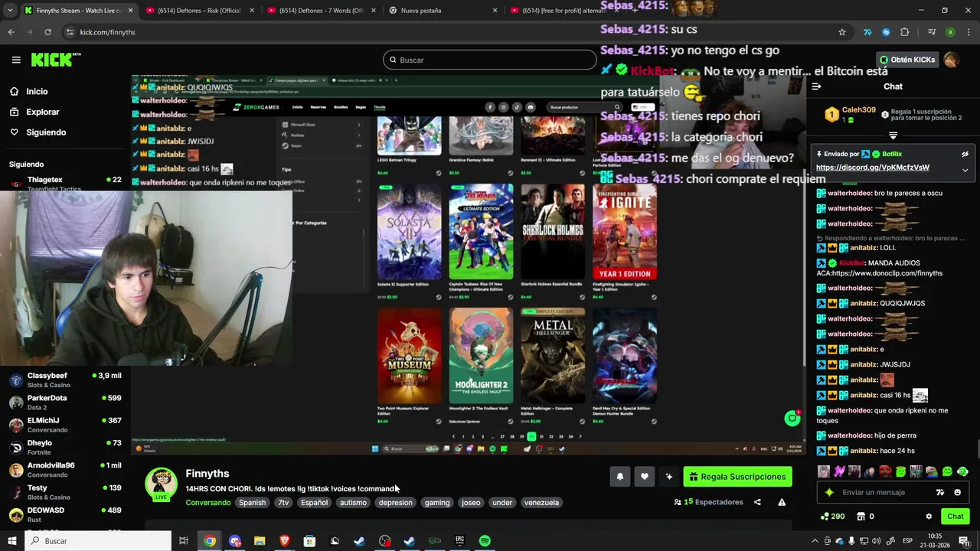Open Chrome extensions puzzle icon
Image resolution: width=980 pixels, height=551 pixels.
904,32
